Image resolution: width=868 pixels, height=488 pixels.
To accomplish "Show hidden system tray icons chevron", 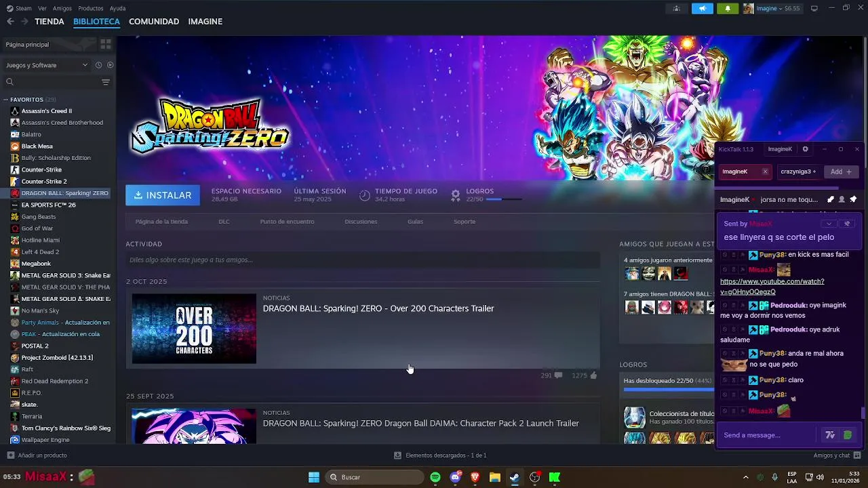I will coord(746,477).
